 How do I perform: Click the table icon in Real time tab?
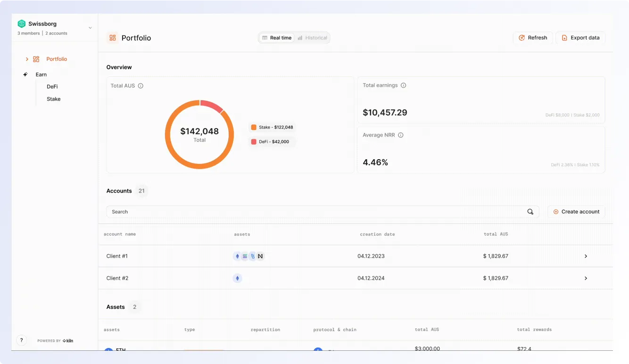tap(265, 38)
